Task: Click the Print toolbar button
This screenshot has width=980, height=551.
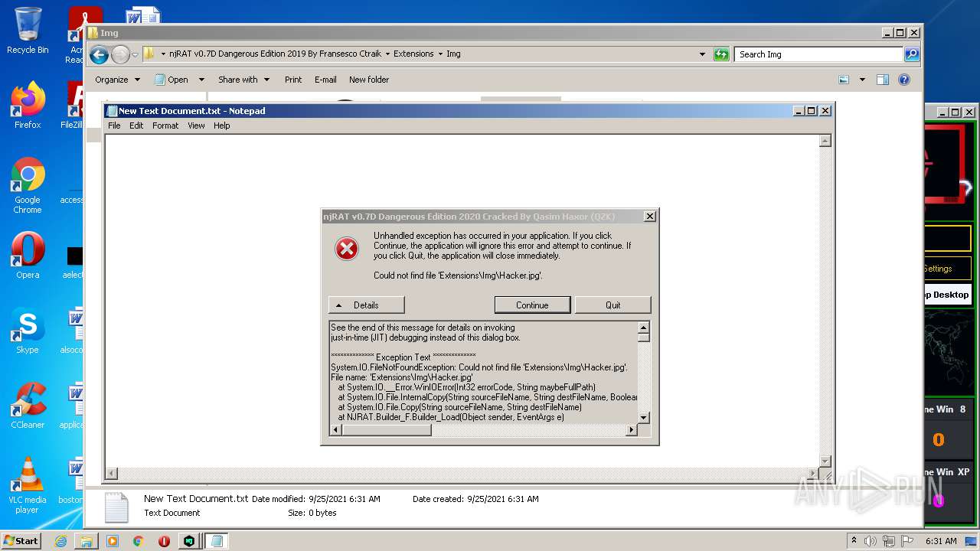Action: point(293,80)
